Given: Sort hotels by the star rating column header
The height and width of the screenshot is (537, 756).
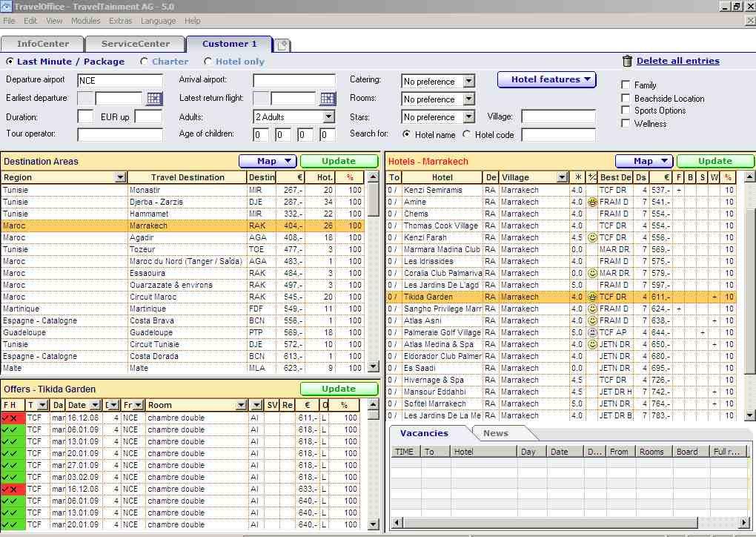Looking at the screenshot, I should pyautogui.click(x=577, y=177).
